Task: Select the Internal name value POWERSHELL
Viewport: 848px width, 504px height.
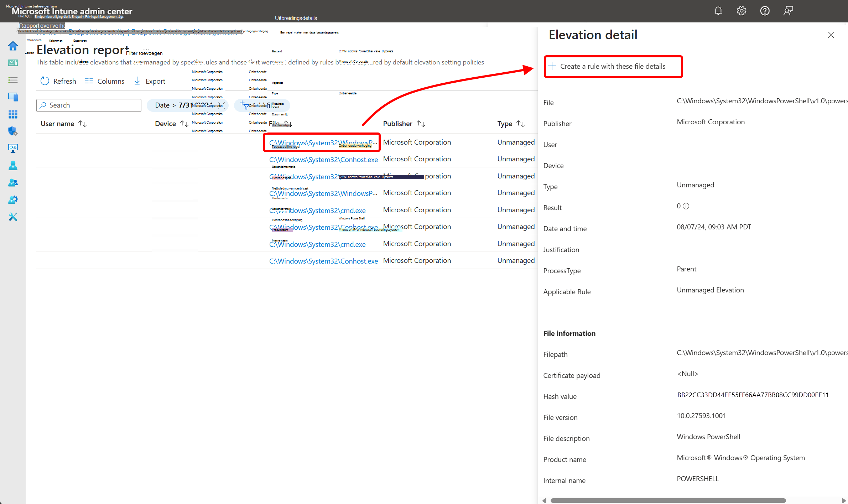Action: tap(698, 479)
